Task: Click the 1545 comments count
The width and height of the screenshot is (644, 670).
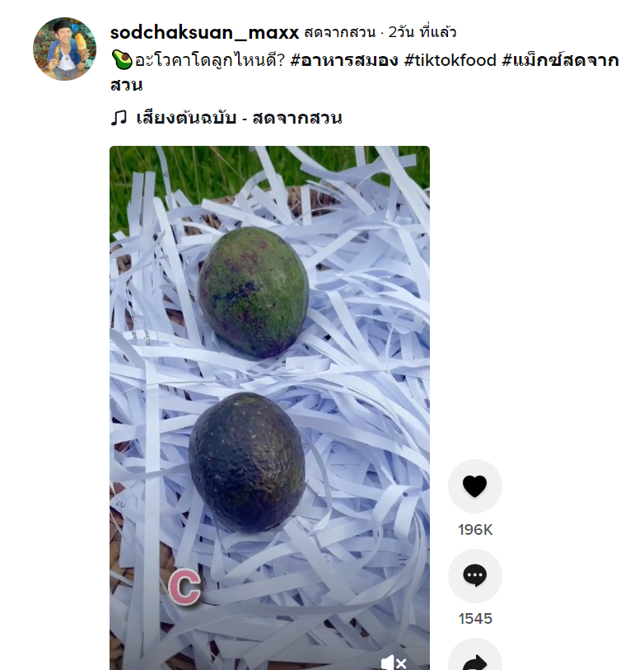Action: click(x=475, y=619)
